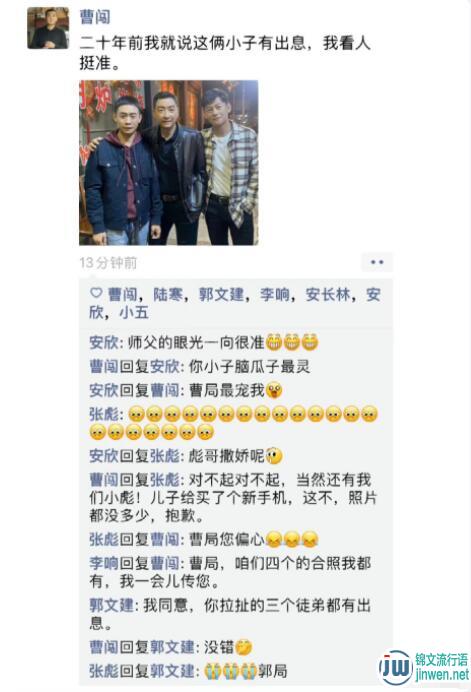This screenshot has width=471, height=692.
Task: Reply to 安欣's comment 师父的眼光一向很准
Action: [x=204, y=342]
